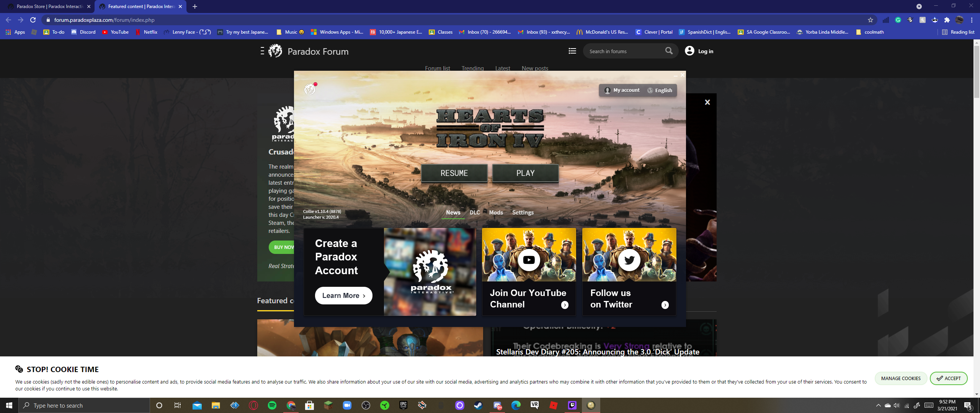Click PLAY to launch Hearts of Iron IV
The image size is (980, 413).
pyautogui.click(x=525, y=173)
